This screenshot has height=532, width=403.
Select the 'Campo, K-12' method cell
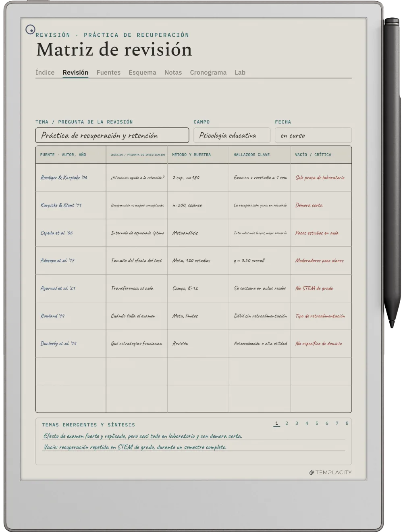[x=198, y=288]
